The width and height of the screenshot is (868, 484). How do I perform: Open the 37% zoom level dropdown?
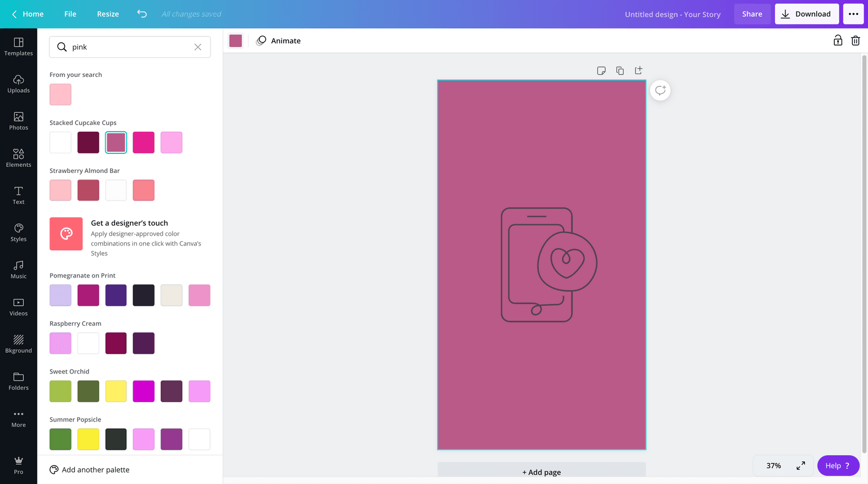[x=774, y=466]
